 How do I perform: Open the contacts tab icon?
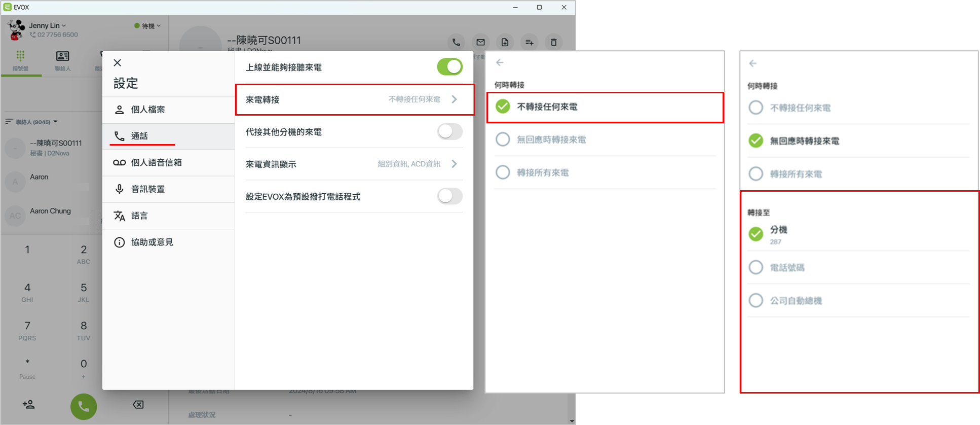[x=63, y=60]
